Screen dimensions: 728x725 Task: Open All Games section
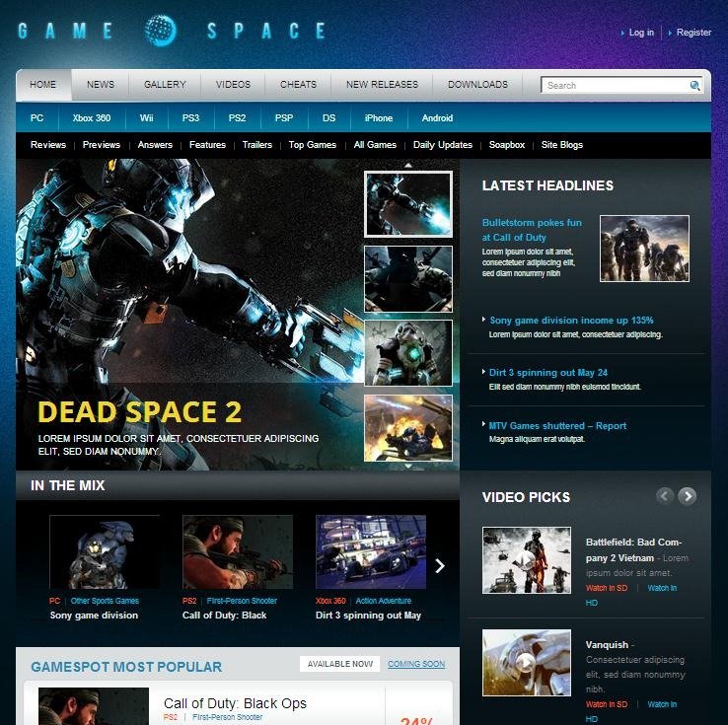(x=375, y=145)
